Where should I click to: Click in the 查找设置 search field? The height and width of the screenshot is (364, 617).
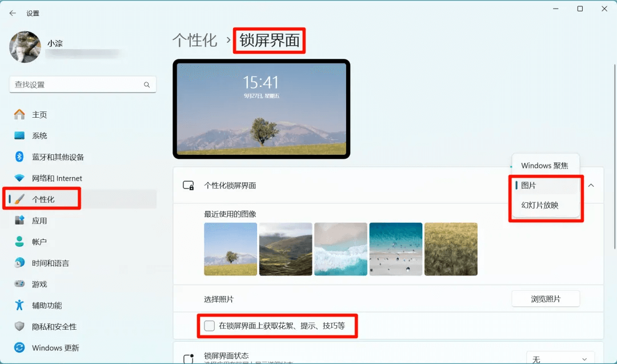coord(83,85)
